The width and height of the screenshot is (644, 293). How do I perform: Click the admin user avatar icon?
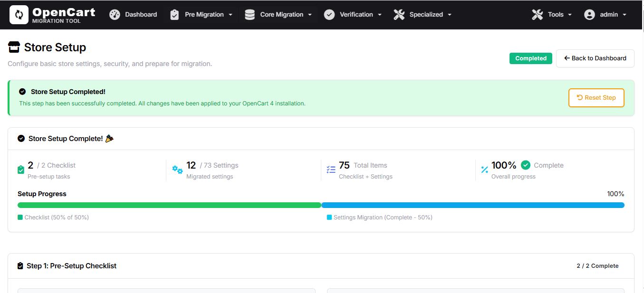pos(589,15)
